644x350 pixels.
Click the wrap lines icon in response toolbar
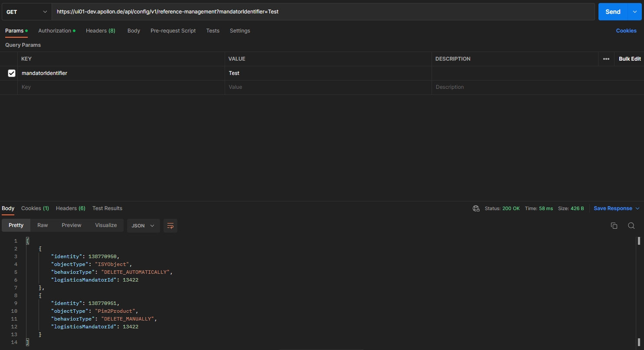[170, 226]
